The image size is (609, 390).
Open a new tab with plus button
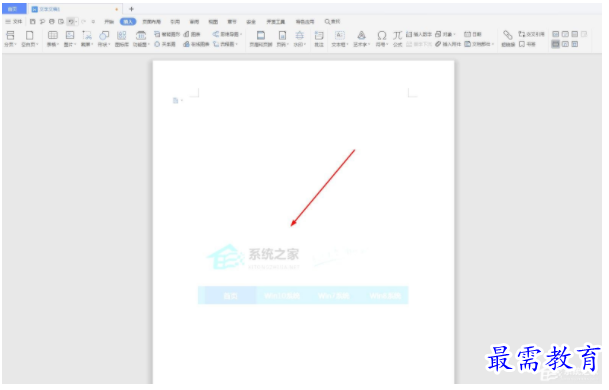click(x=131, y=9)
